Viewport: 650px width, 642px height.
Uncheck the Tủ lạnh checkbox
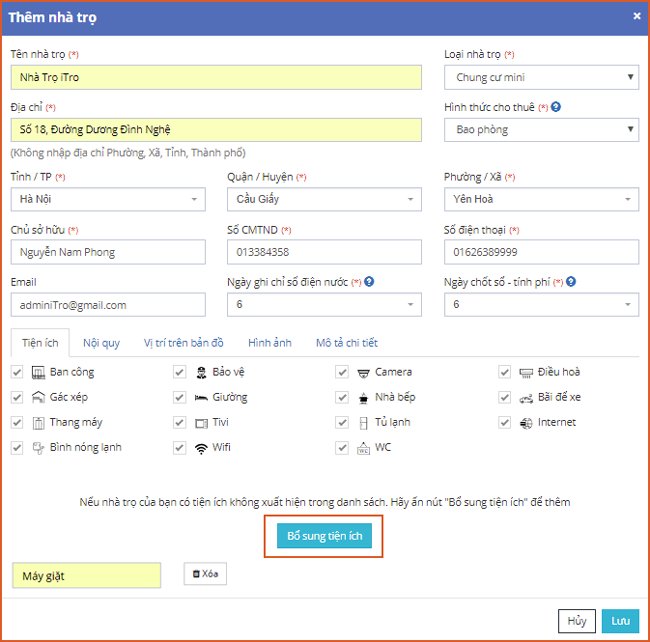coord(342,422)
